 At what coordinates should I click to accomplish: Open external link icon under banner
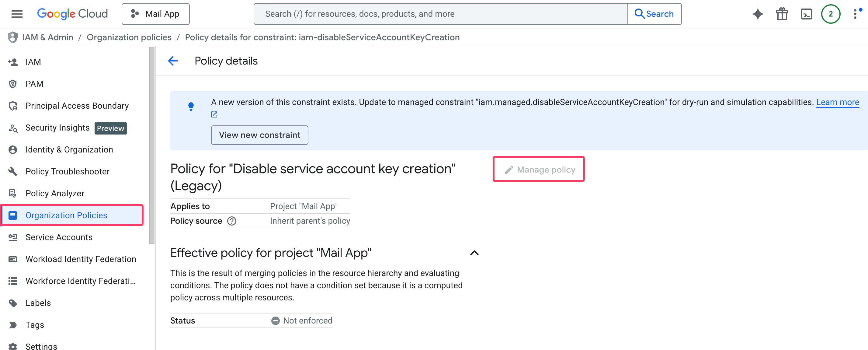coord(214,115)
